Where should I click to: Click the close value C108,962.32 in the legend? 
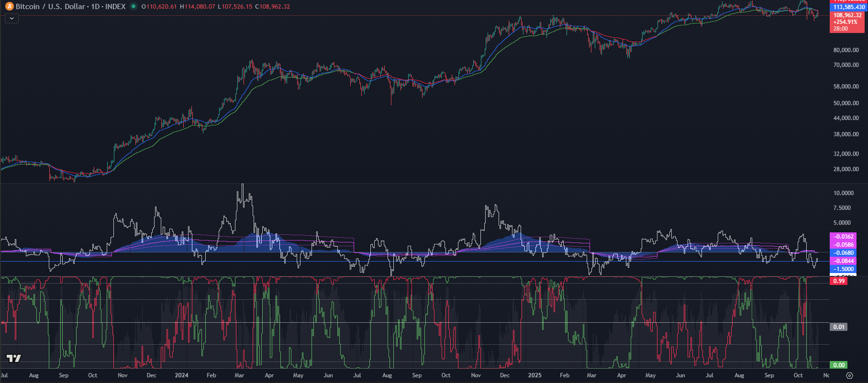pyautogui.click(x=272, y=6)
